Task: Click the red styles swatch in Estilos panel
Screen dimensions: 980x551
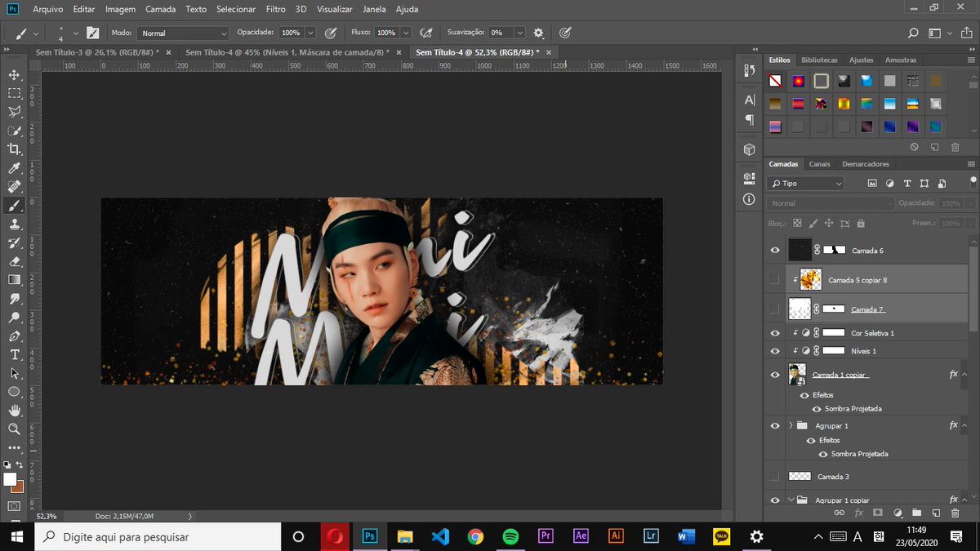Action: [x=797, y=81]
